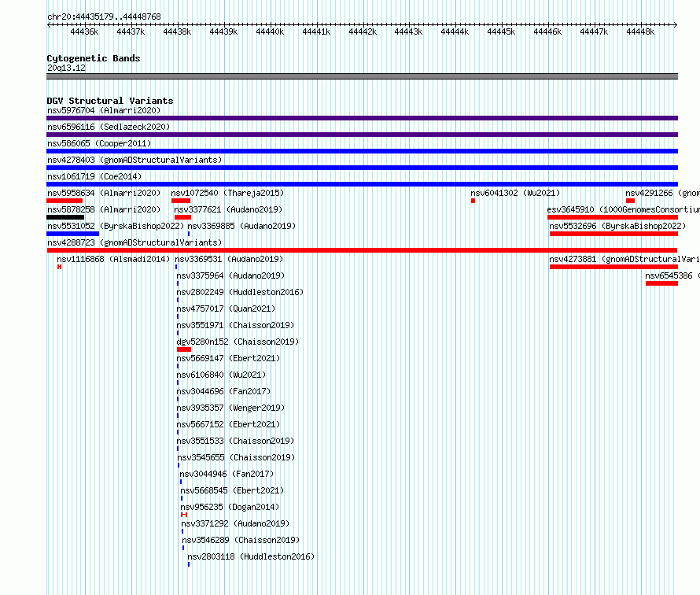Click the 44445k ruler position

coord(501,31)
